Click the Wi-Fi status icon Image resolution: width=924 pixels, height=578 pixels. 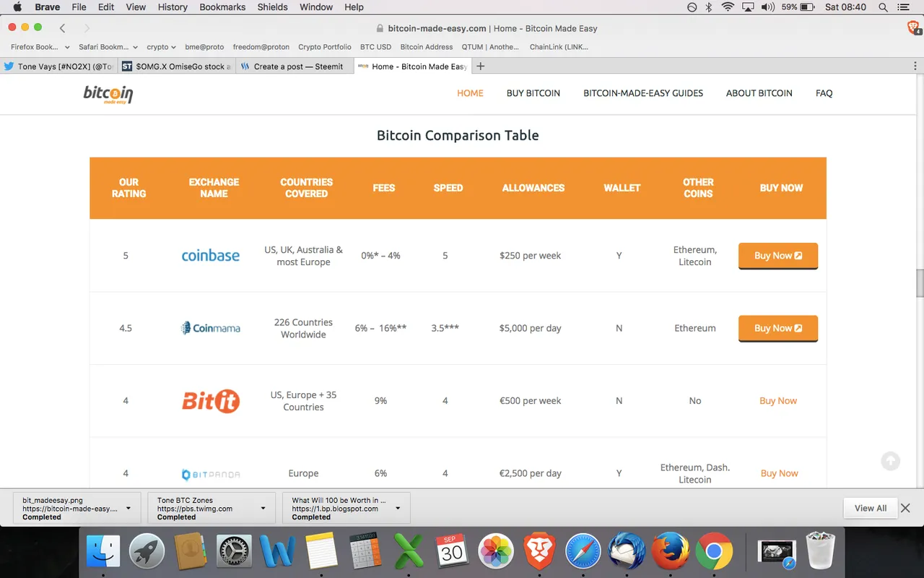728,7
